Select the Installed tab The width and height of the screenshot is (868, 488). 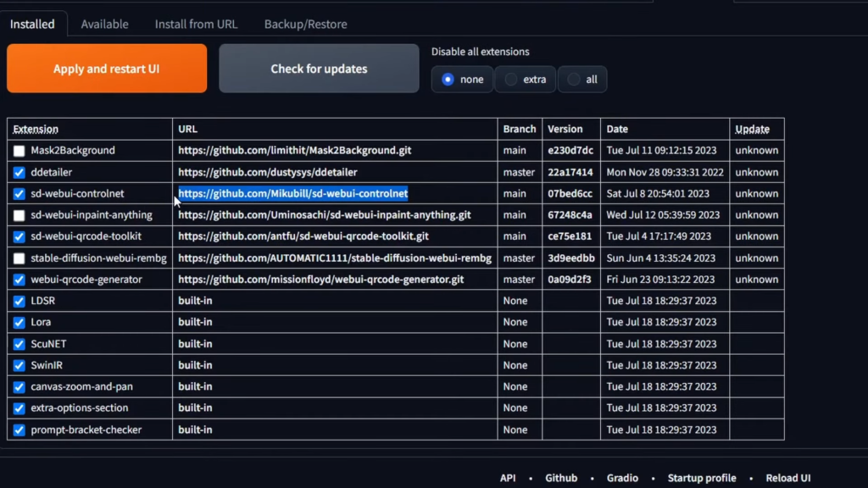pyautogui.click(x=32, y=24)
